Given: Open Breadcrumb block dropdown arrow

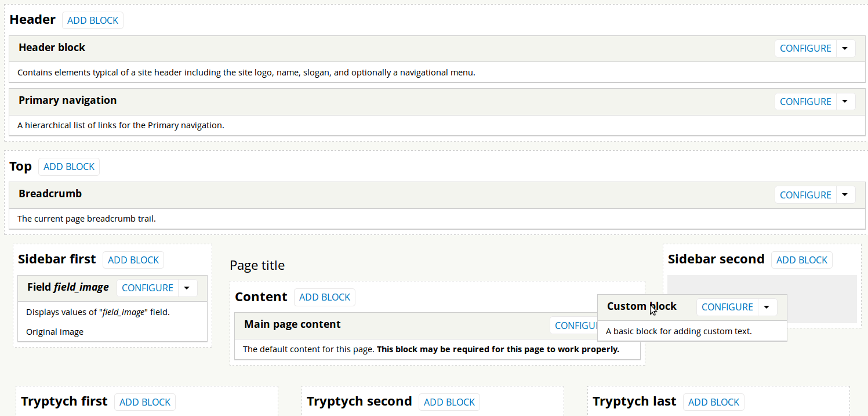Looking at the screenshot, I should pos(845,195).
